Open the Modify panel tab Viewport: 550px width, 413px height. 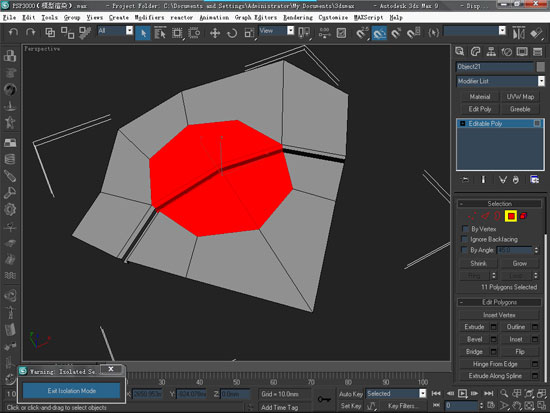475,52
